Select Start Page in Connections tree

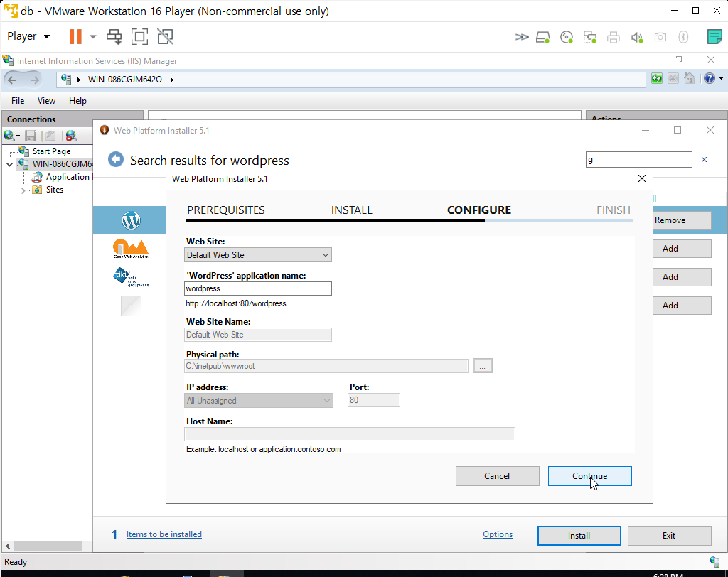51,151
